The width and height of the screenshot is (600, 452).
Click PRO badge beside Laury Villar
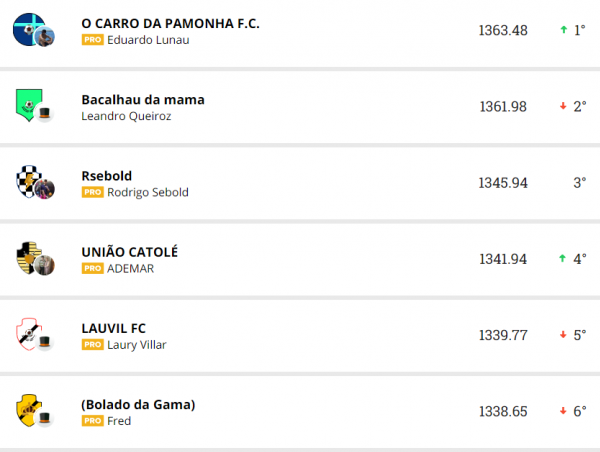(x=92, y=345)
